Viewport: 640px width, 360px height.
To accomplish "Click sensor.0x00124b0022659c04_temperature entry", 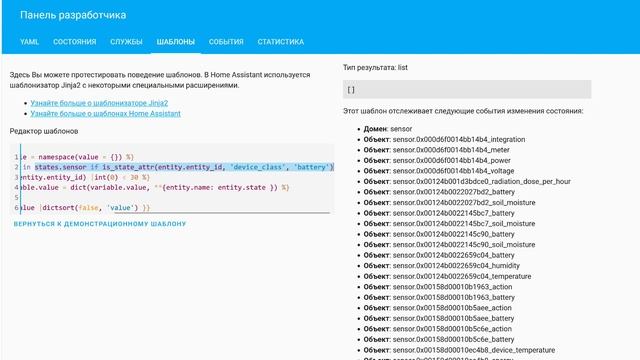I will pos(447,277).
